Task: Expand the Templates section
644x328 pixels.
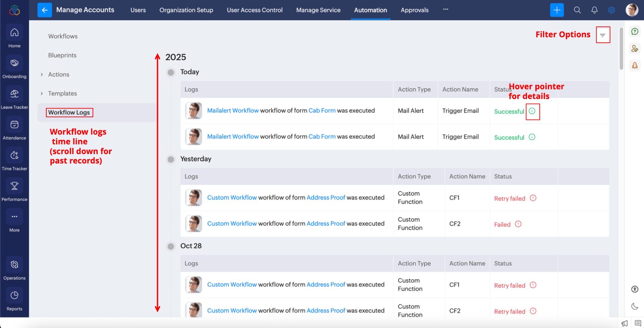Action: 42,93
